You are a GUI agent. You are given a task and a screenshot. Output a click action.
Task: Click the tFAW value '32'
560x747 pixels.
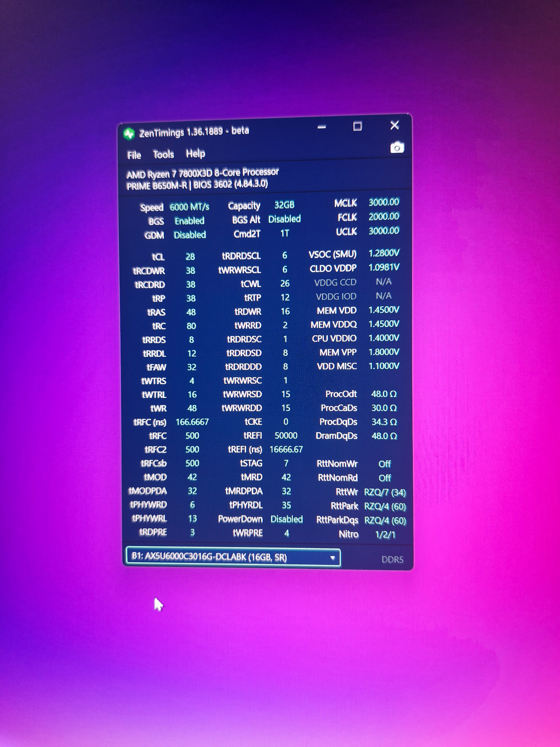pyautogui.click(x=192, y=367)
